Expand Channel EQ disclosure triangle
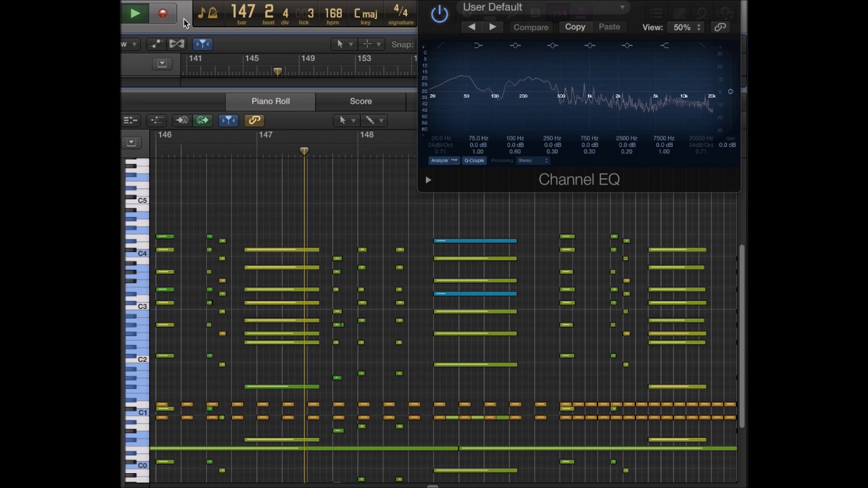Image resolution: width=868 pixels, height=488 pixels. [x=428, y=180]
